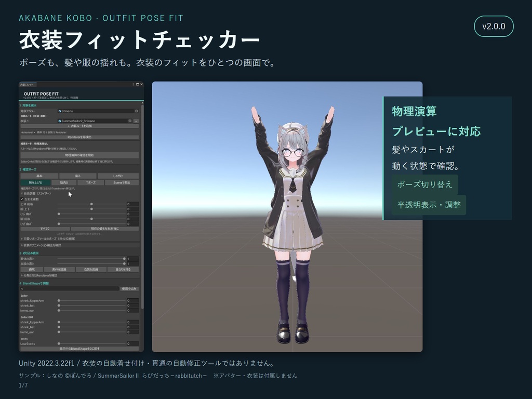This screenshot has width=532, height=399.
Task: Open object picker for 対象アバター Shinano field
Action: coord(137,111)
